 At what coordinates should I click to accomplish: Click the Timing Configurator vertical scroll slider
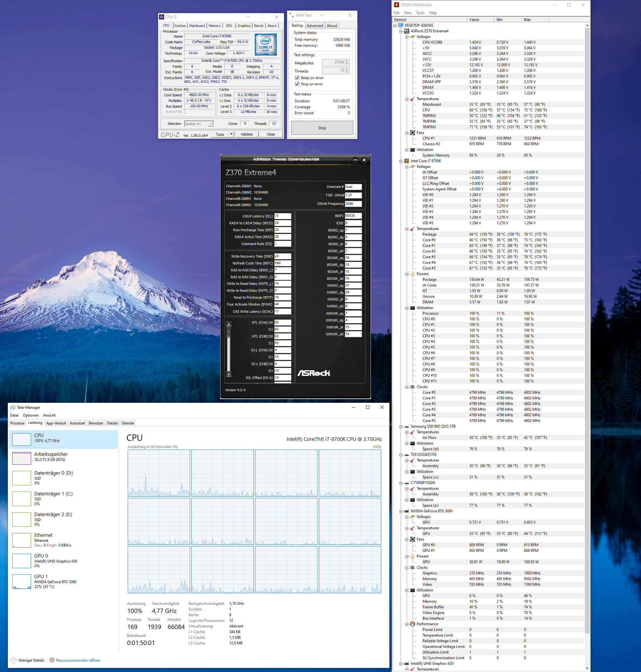pyautogui.click(x=229, y=333)
